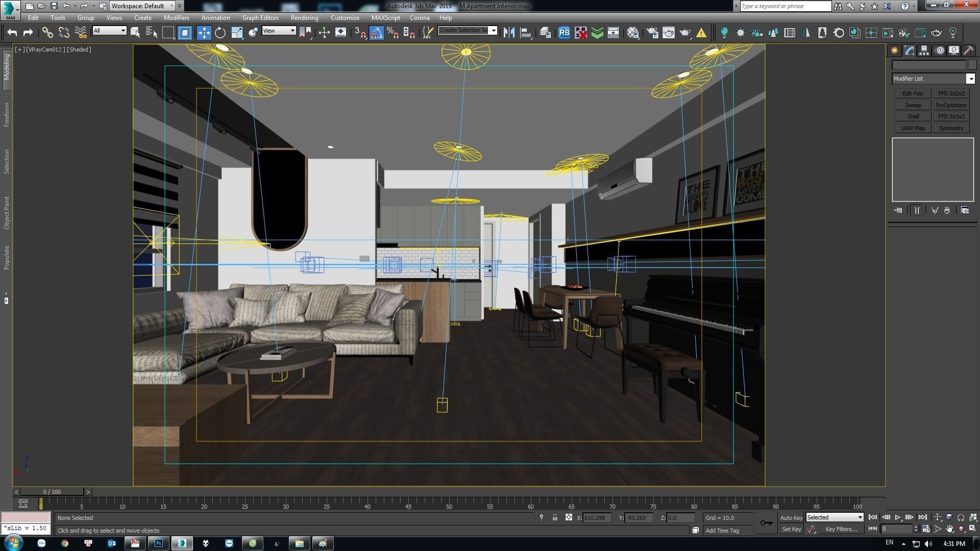
Task: Click the PRS reset icon
Action: [x=580, y=33]
